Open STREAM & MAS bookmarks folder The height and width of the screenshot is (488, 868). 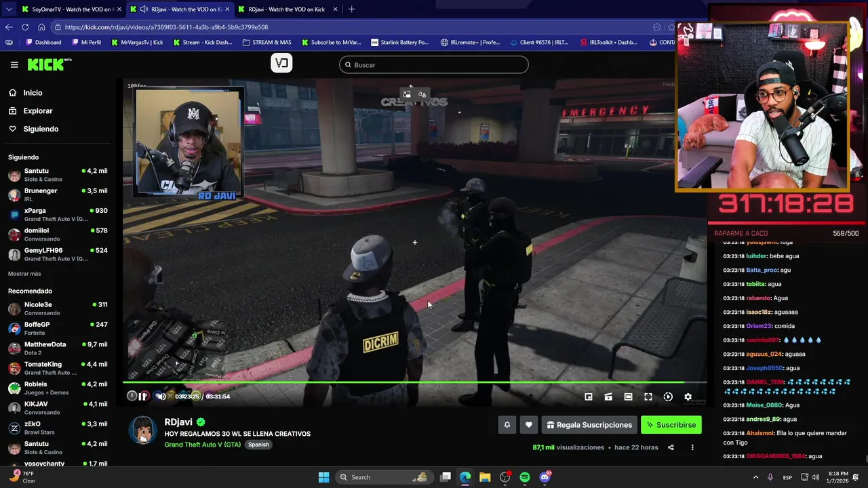(x=267, y=42)
